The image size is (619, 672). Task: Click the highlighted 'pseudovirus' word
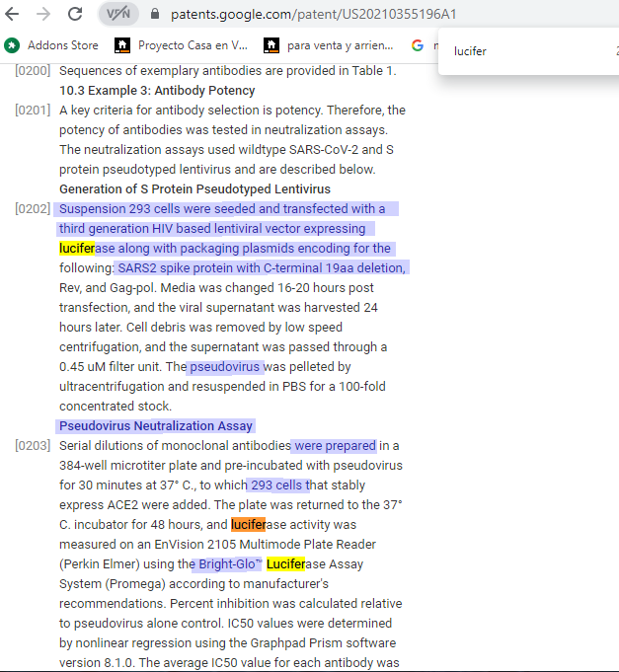point(225,367)
